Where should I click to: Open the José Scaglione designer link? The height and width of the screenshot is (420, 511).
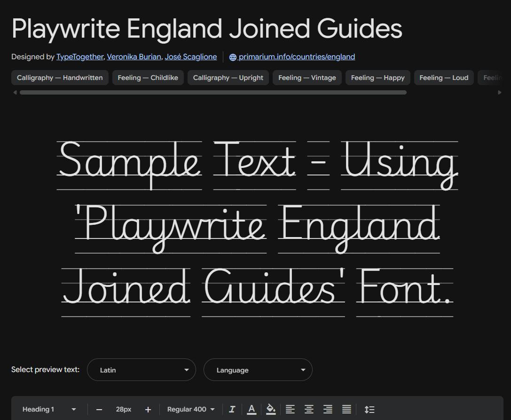(191, 57)
